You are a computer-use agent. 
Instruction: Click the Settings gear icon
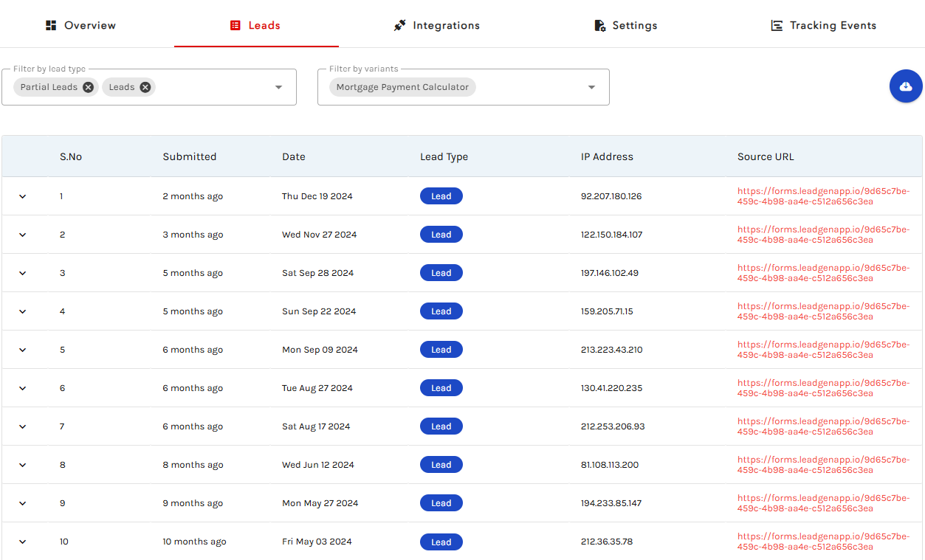[x=599, y=24]
